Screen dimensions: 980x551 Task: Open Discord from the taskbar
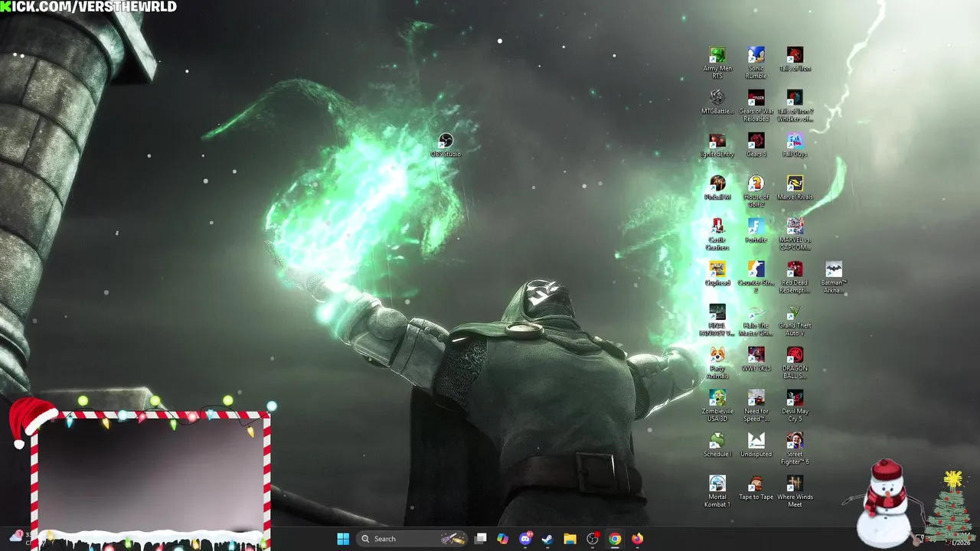[x=525, y=539]
